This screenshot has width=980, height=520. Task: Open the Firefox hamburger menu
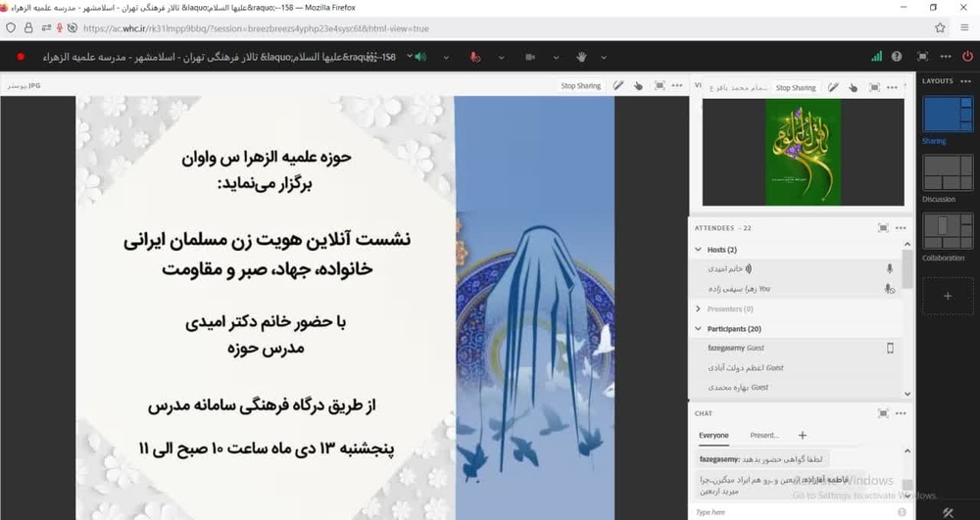(x=964, y=28)
